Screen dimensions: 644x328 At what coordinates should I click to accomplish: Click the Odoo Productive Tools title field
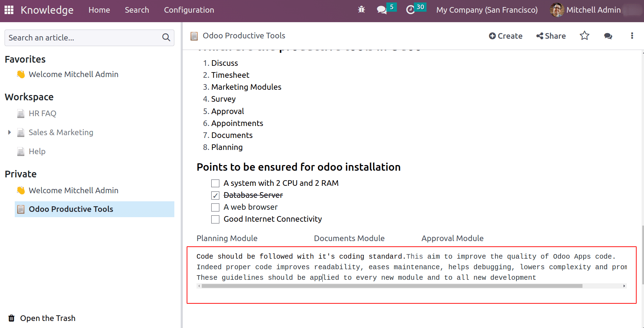pyautogui.click(x=244, y=36)
